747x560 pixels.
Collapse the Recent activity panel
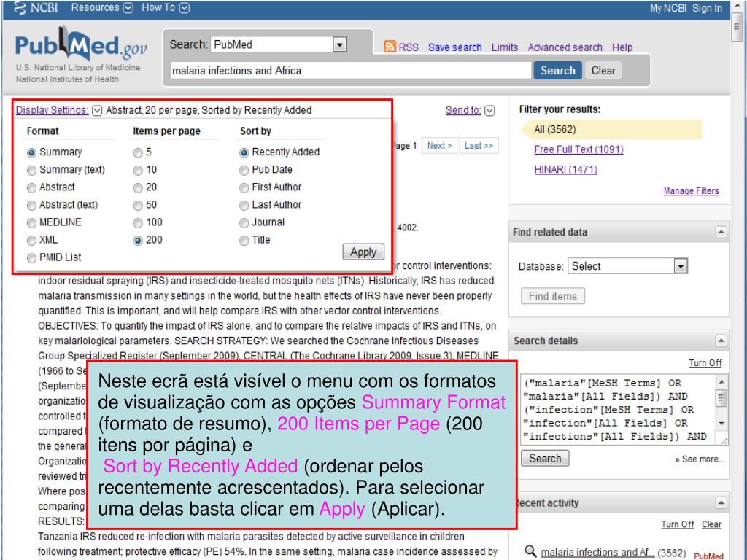721,503
